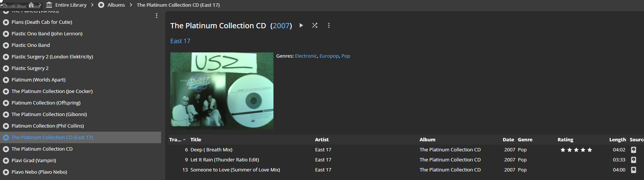Open the album list three-dot menu
Screen dimensions: 644x180
157,16
